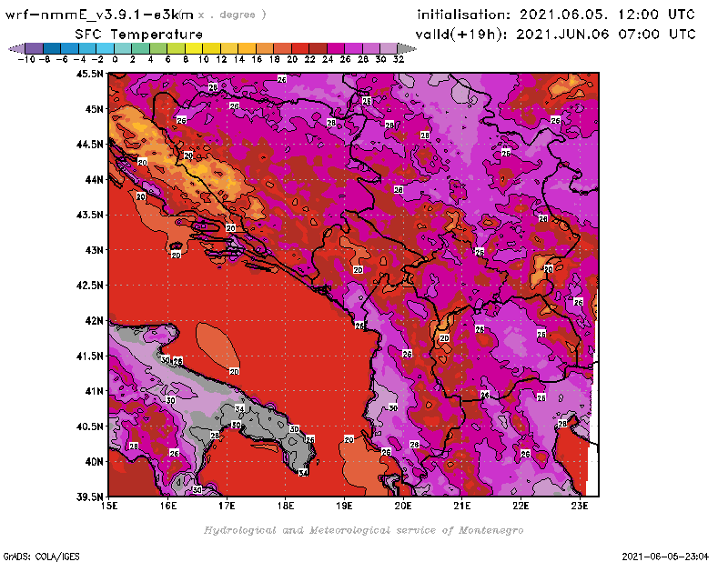Click the '42N' latitude axis label
This screenshot has width=728, height=562.
click(x=94, y=321)
